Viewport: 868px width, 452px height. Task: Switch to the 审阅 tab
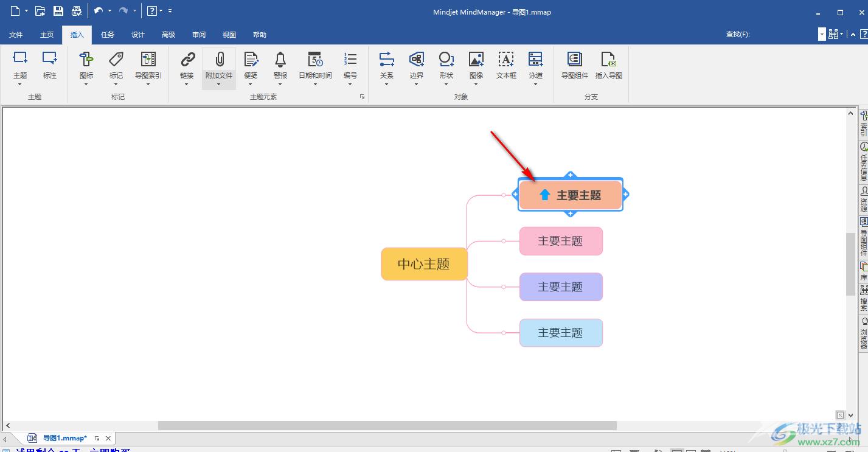point(199,35)
